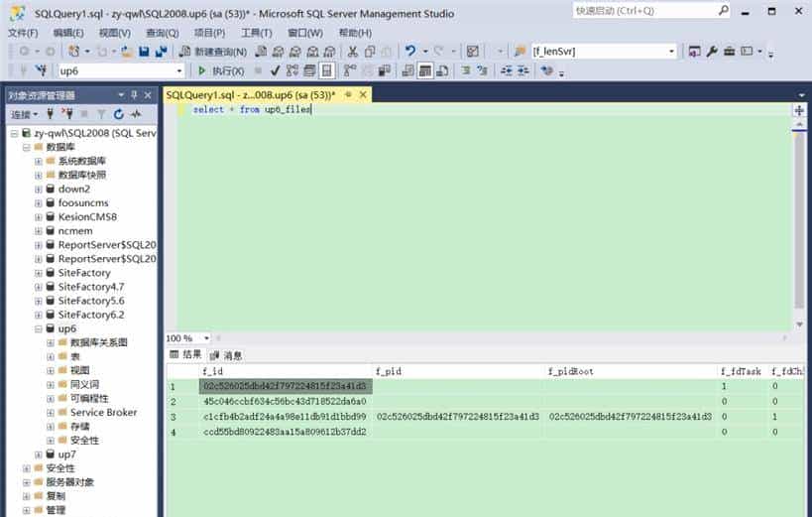Open the 100 % zoom dropdown
This screenshot has height=517, width=812.
206,338
